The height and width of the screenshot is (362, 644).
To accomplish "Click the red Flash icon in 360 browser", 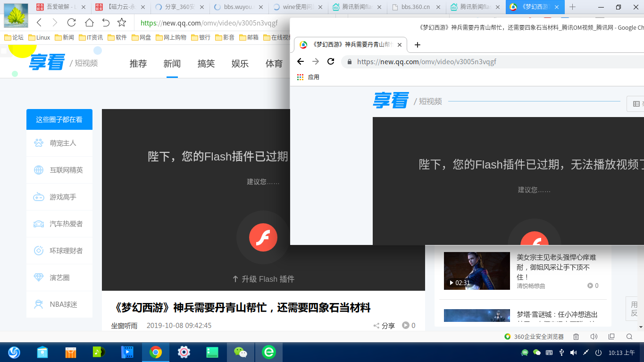I will (263, 237).
